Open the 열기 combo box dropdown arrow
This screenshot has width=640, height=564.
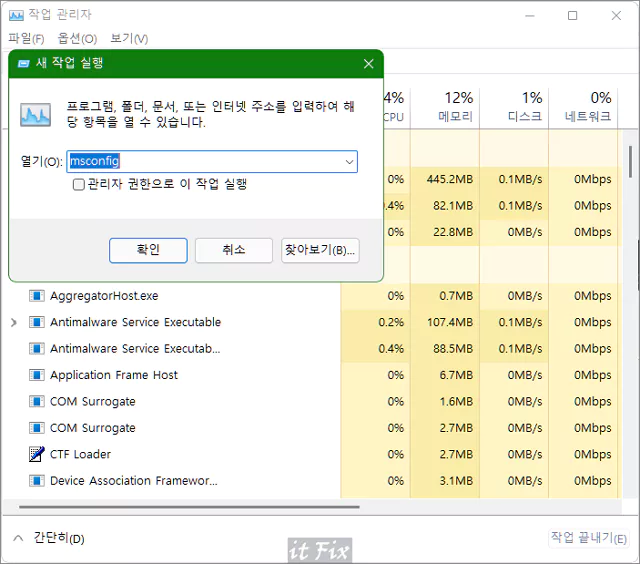[x=349, y=162]
